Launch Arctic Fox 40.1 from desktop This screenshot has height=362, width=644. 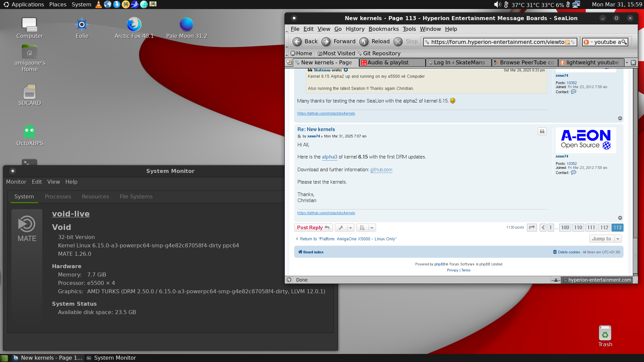(x=134, y=28)
